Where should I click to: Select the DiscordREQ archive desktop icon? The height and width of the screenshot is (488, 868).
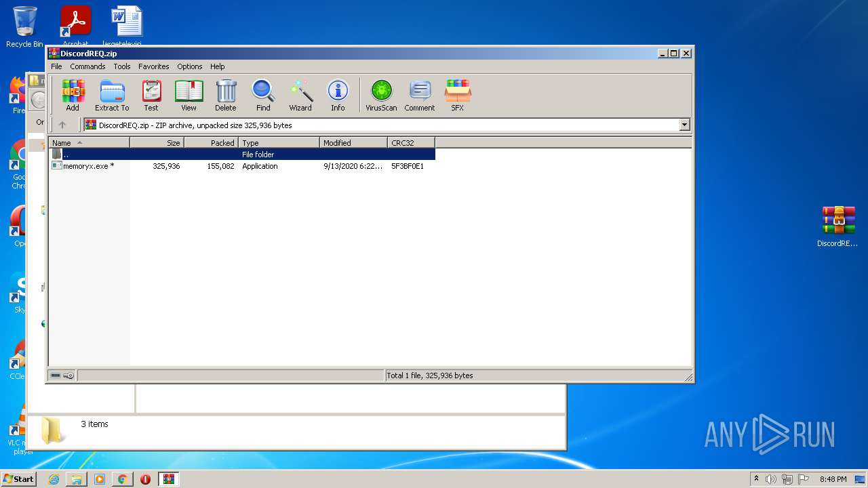[x=838, y=226]
